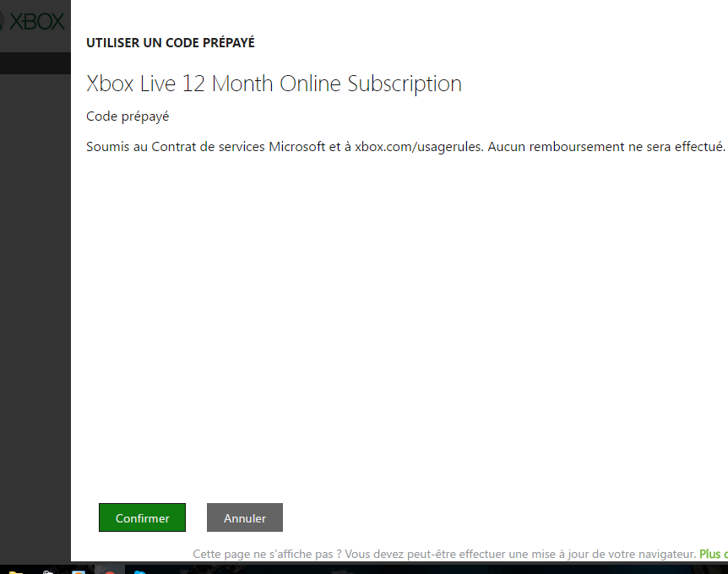The image size is (728, 574).
Task: Click the Annuler button
Action: (245, 517)
